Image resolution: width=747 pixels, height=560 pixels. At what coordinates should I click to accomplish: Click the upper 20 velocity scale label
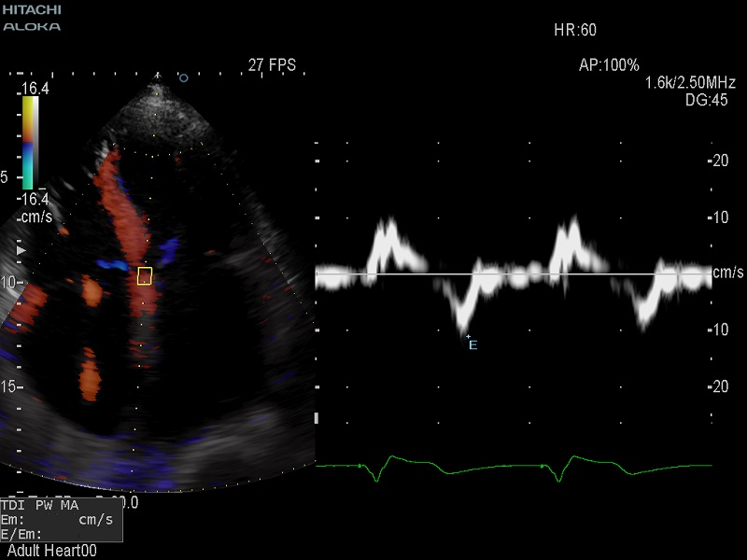(x=720, y=161)
